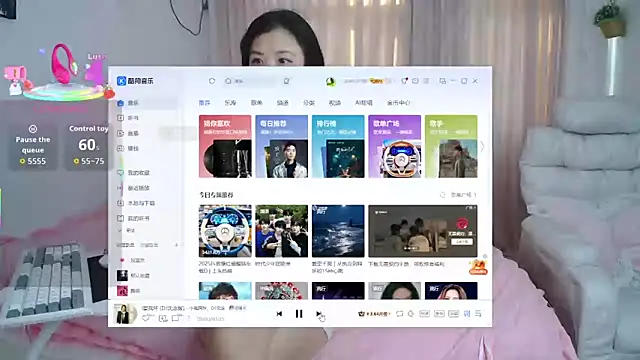The height and width of the screenshot is (360, 640).
Task: Play the previous track
Action: tap(279, 314)
